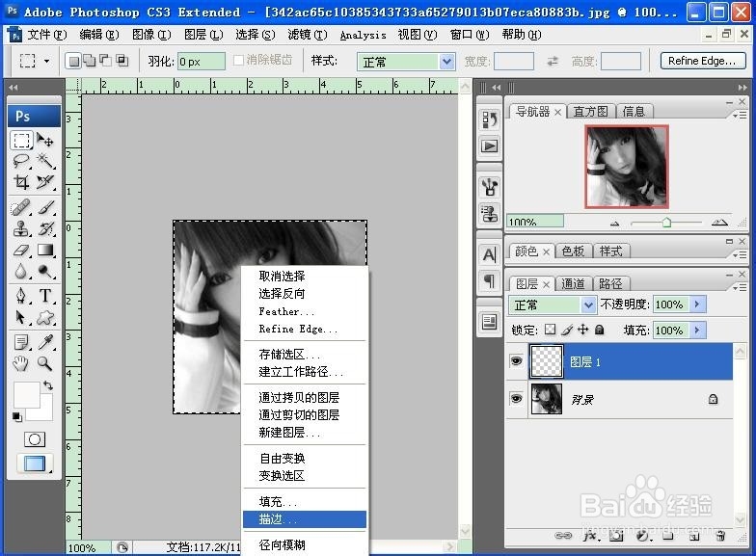
Task: Reset default foreground and background colors
Action: 17,416
